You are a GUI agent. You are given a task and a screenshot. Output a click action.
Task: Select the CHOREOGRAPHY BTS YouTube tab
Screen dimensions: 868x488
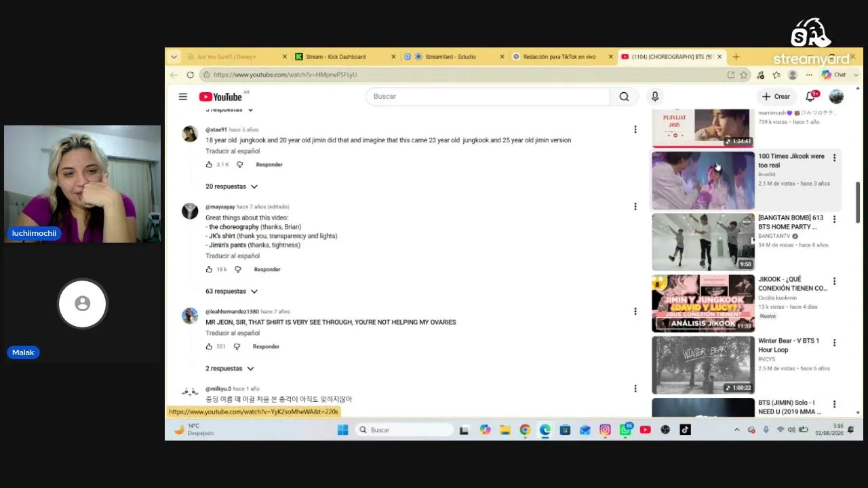tap(671, 57)
